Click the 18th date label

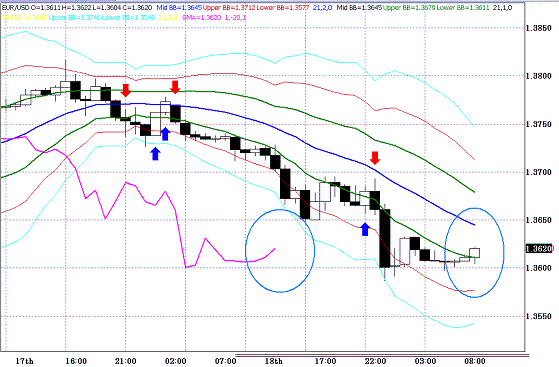coord(274,361)
